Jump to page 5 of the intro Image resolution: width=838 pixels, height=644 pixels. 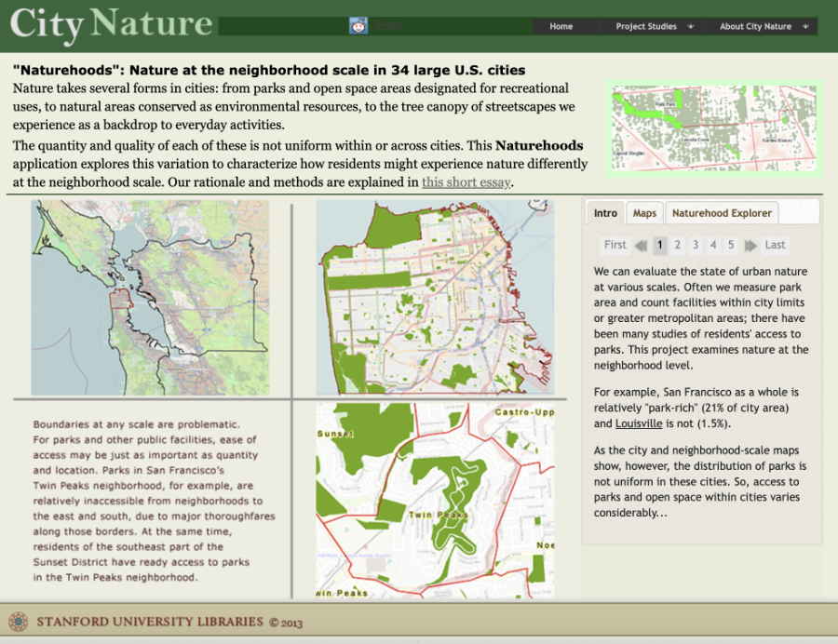731,245
